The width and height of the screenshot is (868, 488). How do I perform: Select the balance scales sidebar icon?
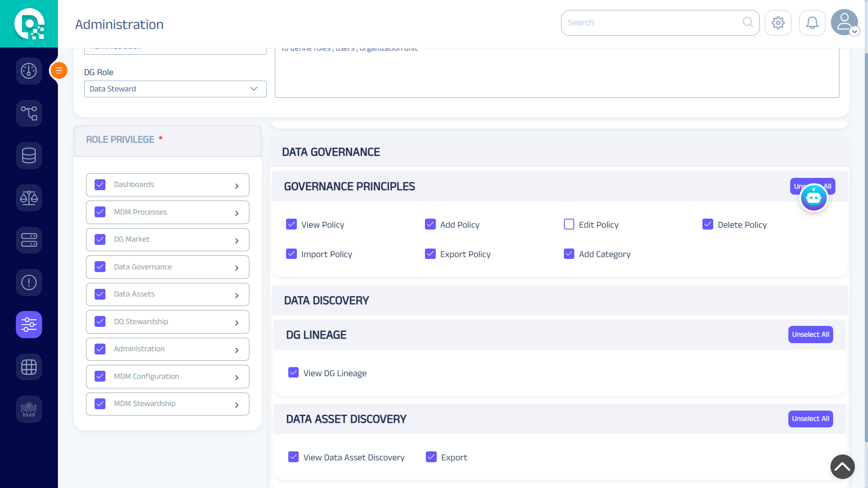[29, 198]
